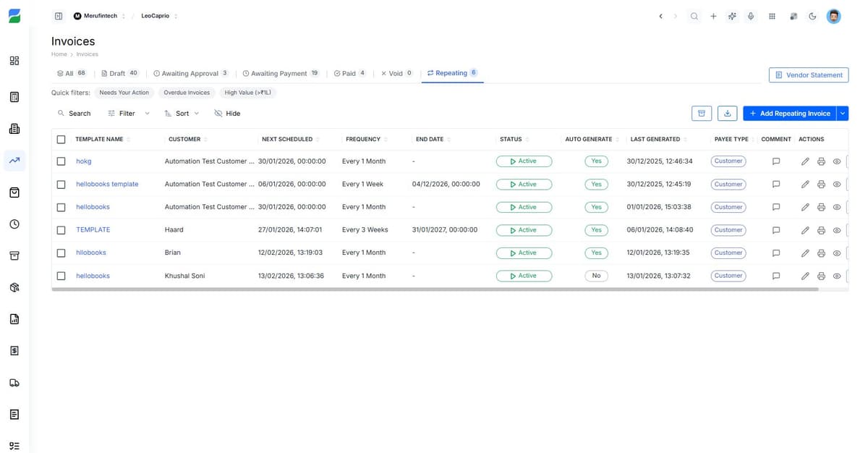Select the checkbox on the hlobooks row
Image resolution: width=868 pixels, height=453 pixels.
pyautogui.click(x=61, y=253)
